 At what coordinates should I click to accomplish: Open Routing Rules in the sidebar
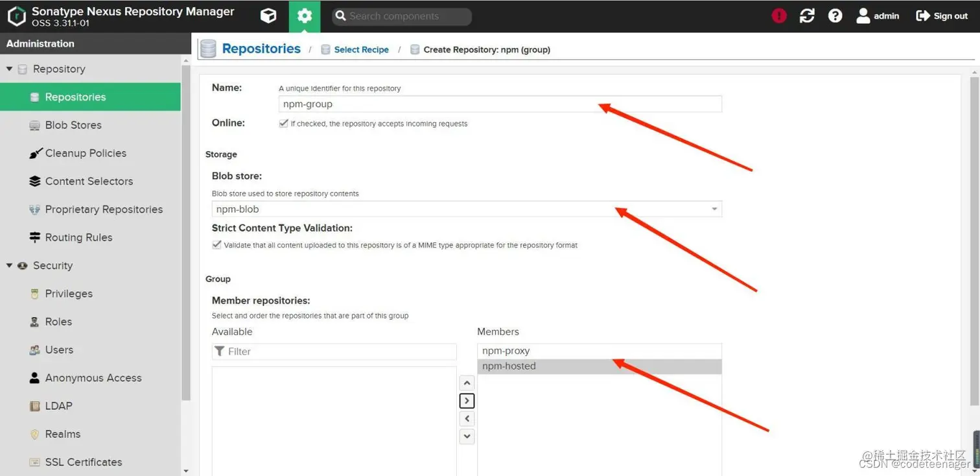click(90, 237)
